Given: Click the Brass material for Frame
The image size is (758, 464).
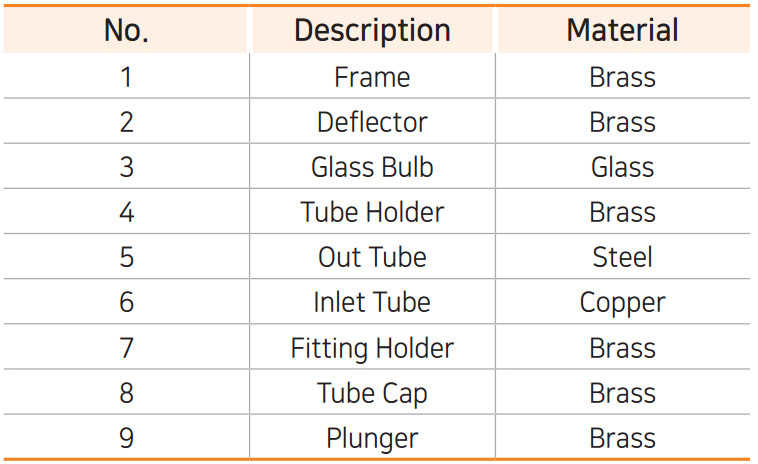Looking at the screenshot, I should tap(622, 77).
